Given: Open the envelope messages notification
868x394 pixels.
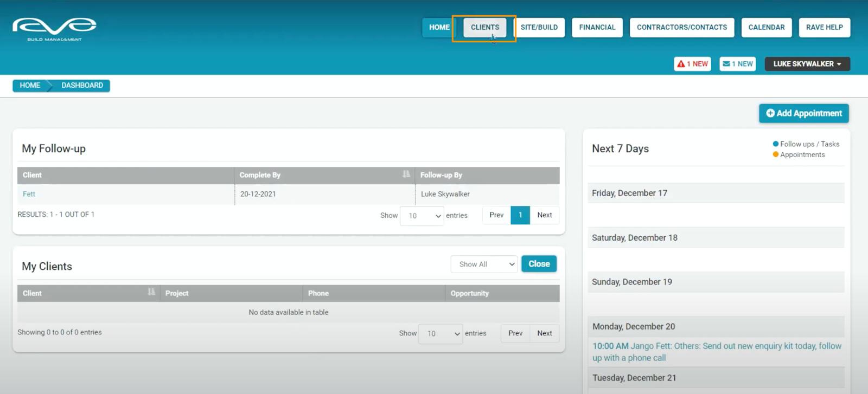Looking at the screenshot, I should [738, 64].
